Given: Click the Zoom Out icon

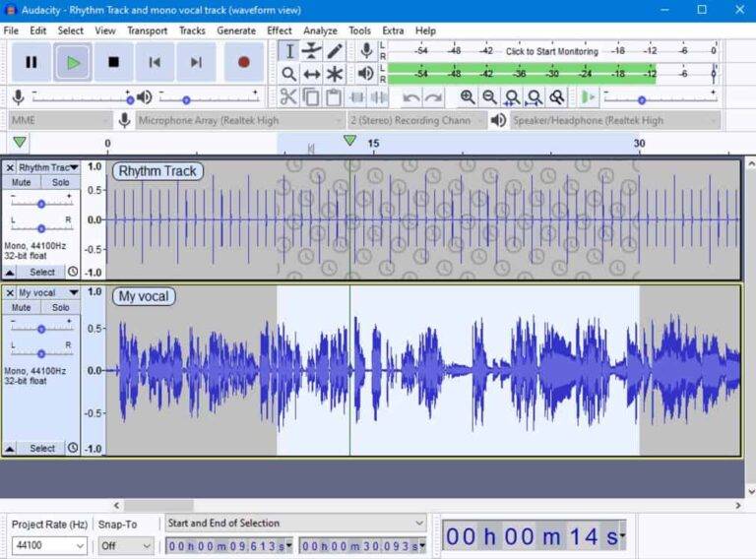Looking at the screenshot, I should point(490,97).
